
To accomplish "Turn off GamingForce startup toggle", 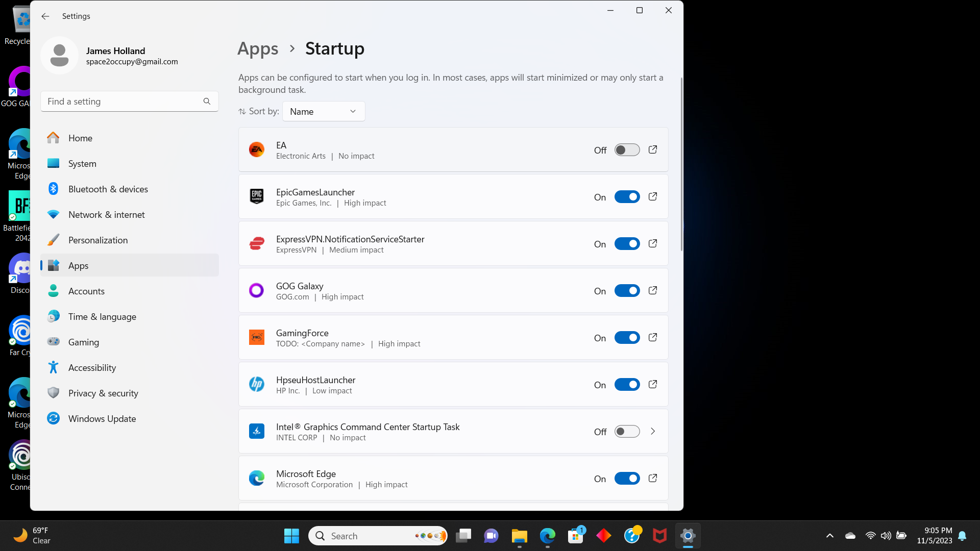I will tap(627, 338).
